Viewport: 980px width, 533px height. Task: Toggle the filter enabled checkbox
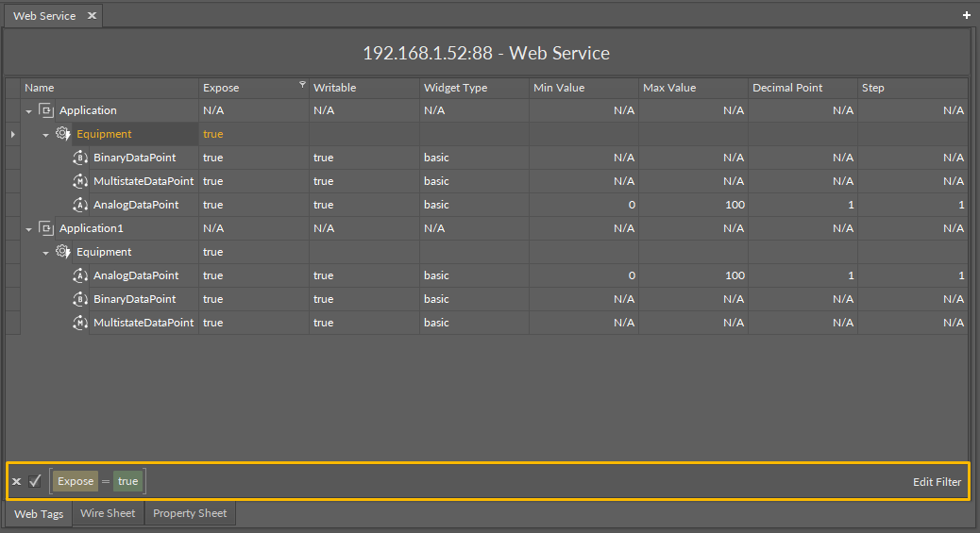(35, 481)
